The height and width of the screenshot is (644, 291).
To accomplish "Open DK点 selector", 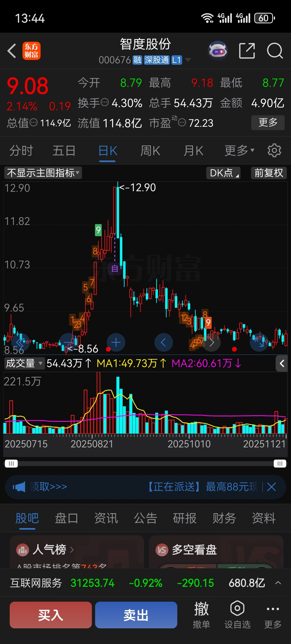I will coord(223,173).
